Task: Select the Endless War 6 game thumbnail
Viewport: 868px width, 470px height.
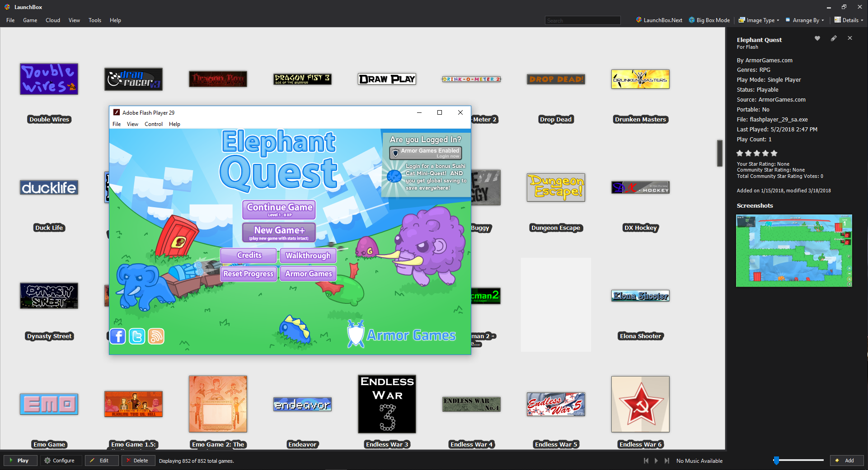Action: click(x=640, y=404)
